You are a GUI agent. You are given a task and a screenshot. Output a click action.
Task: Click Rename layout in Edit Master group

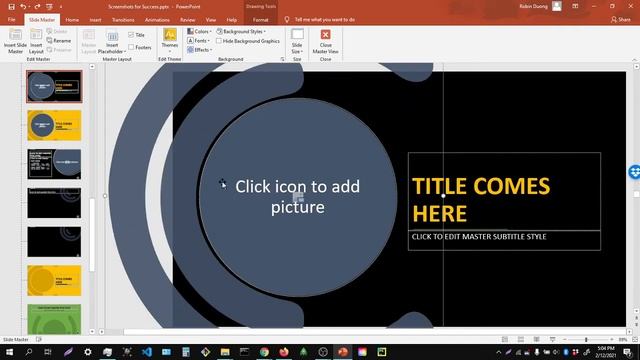[x=59, y=40]
